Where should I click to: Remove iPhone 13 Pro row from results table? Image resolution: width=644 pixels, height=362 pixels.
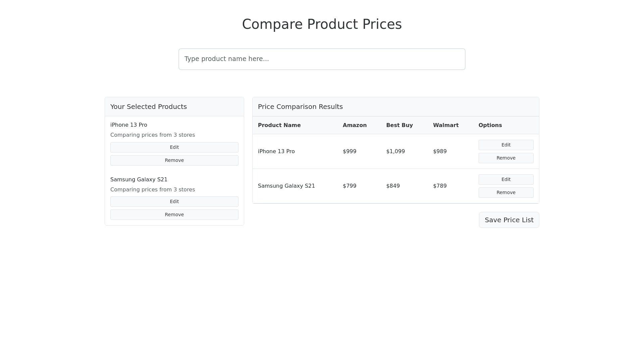505,158
